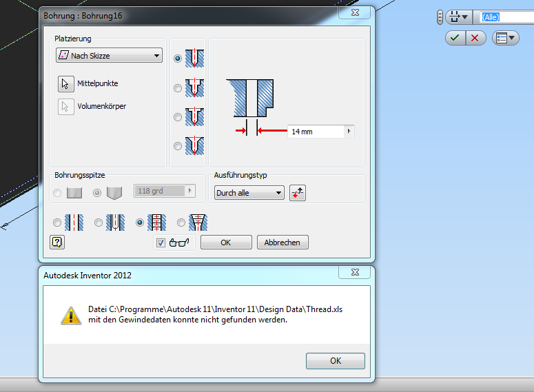534x392 pixels.
Task: Click the 118 grd angle field
Action: pos(159,191)
